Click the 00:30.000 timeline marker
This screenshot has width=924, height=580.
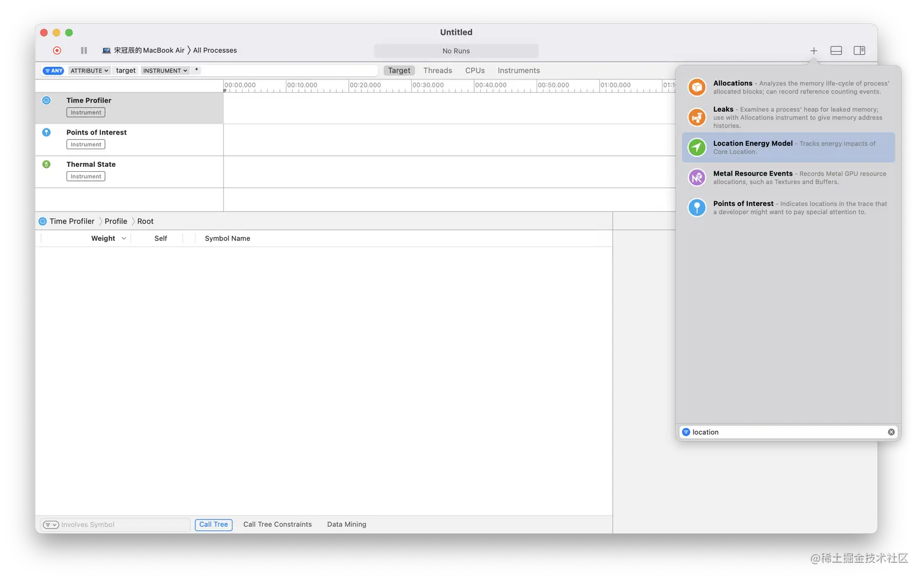pos(428,86)
